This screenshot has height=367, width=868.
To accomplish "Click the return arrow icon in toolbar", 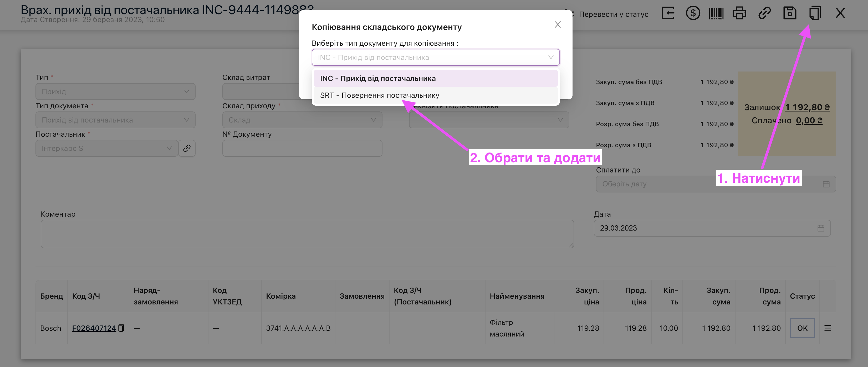I will [668, 13].
